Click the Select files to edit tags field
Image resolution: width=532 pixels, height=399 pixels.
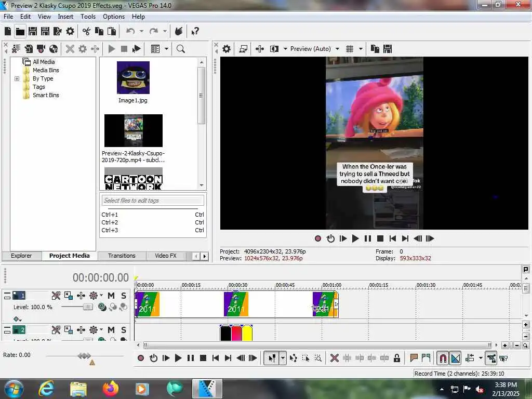click(x=153, y=201)
